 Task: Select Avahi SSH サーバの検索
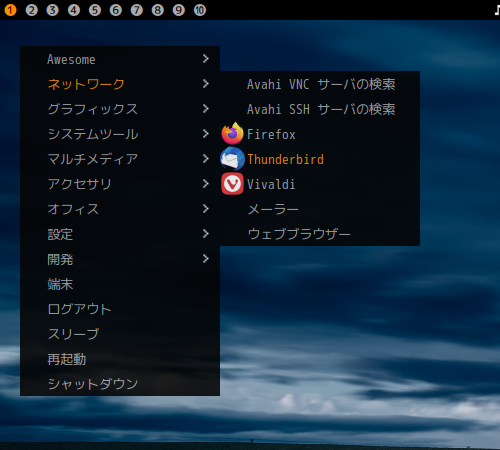tap(320, 109)
